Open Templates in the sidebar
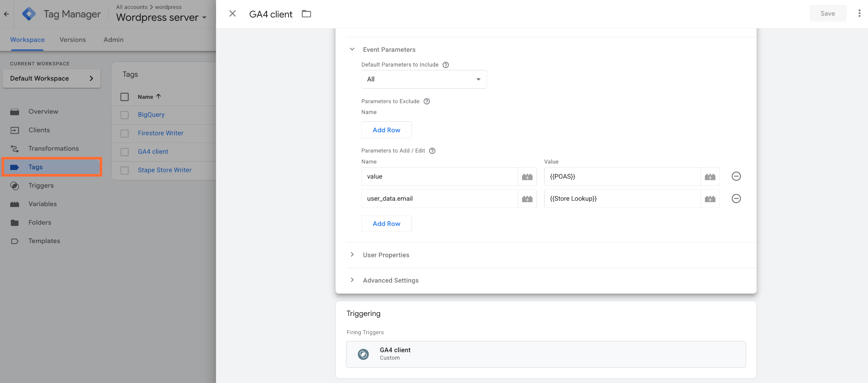Viewport: 868px width, 383px height. (x=44, y=241)
